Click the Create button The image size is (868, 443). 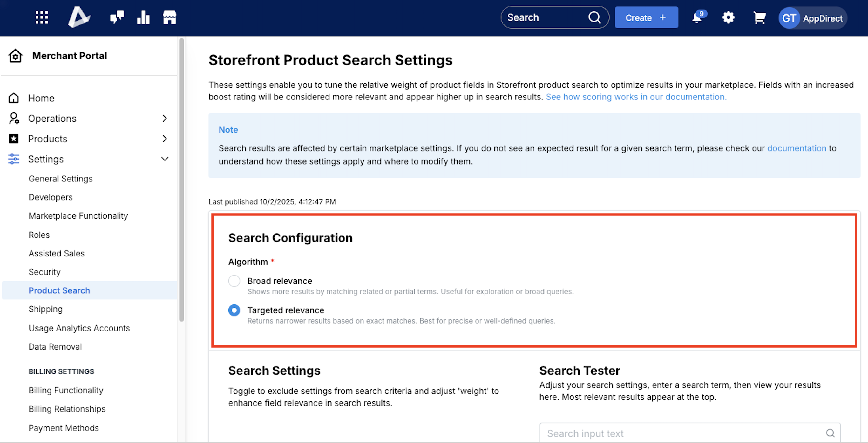[x=646, y=17]
